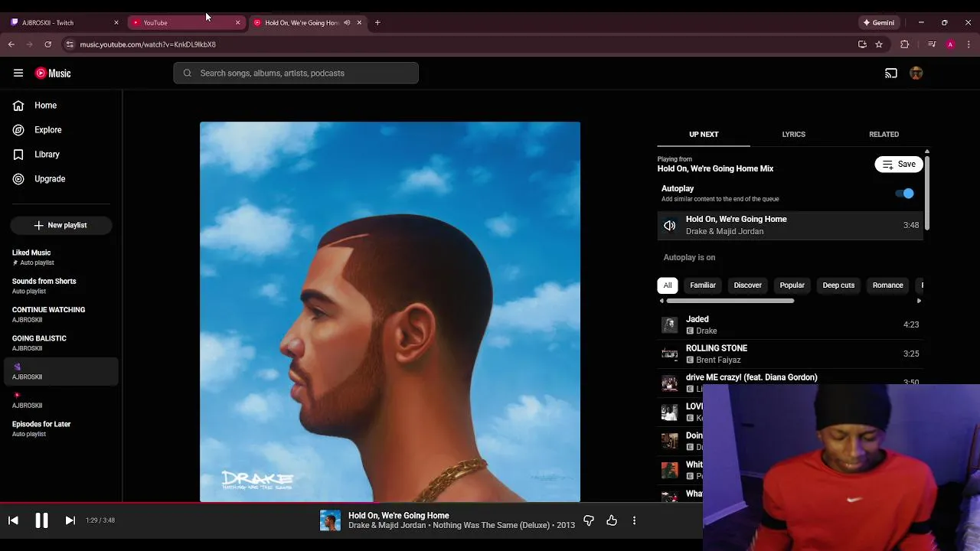Open more actions for current song
The height and width of the screenshot is (551, 980).
pyautogui.click(x=634, y=520)
